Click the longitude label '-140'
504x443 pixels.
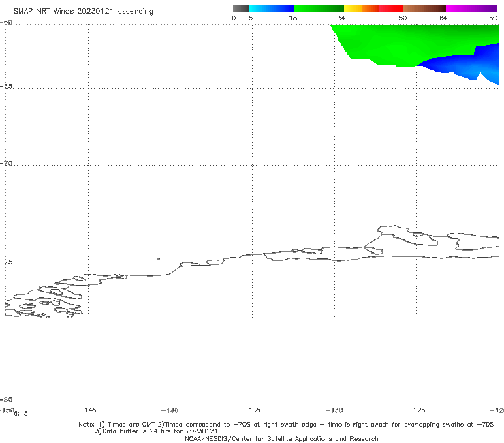pyautogui.click(x=170, y=410)
